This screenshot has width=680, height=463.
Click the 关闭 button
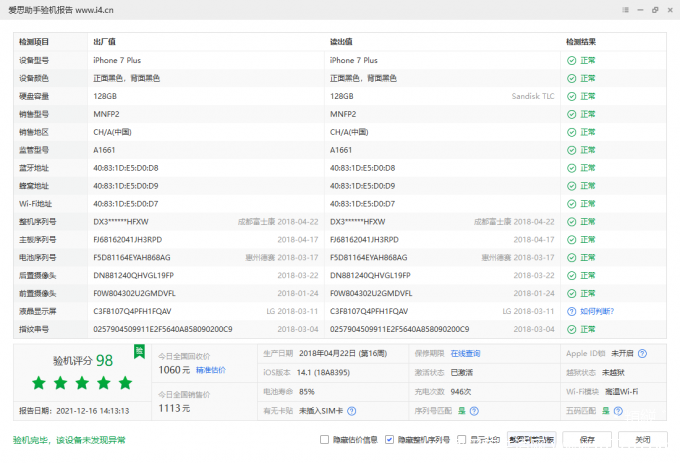pyautogui.click(x=643, y=440)
